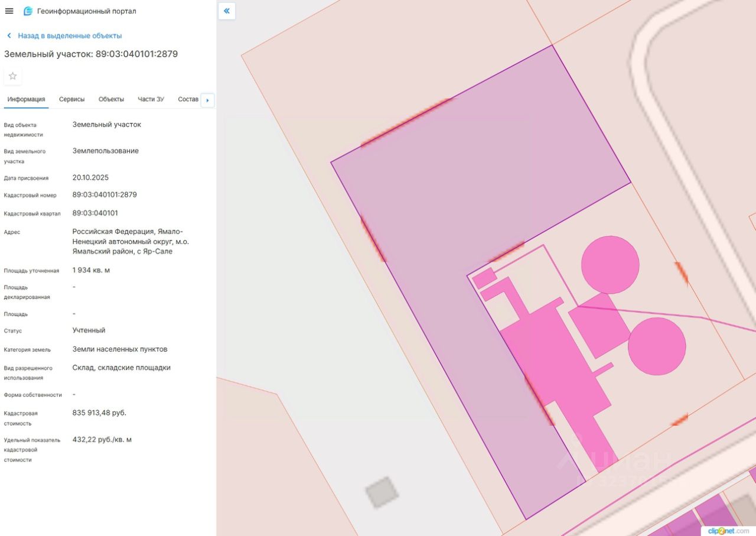Click the upper pink circular tank on map
Screen dimensions: 756x536
point(610,264)
